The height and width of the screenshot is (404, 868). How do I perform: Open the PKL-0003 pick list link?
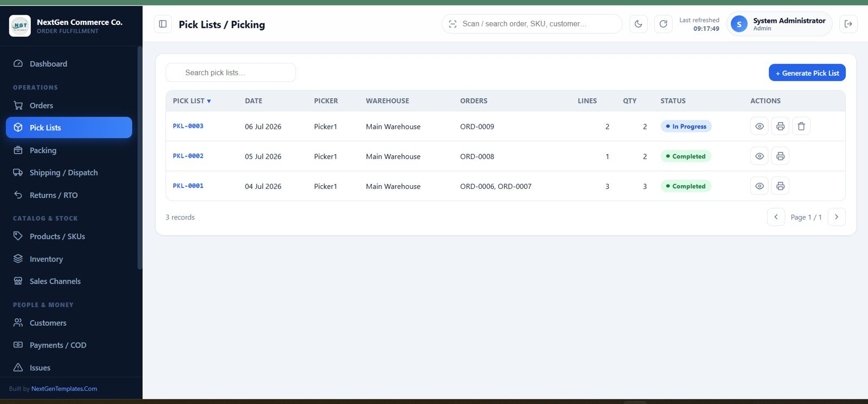(188, 126)
